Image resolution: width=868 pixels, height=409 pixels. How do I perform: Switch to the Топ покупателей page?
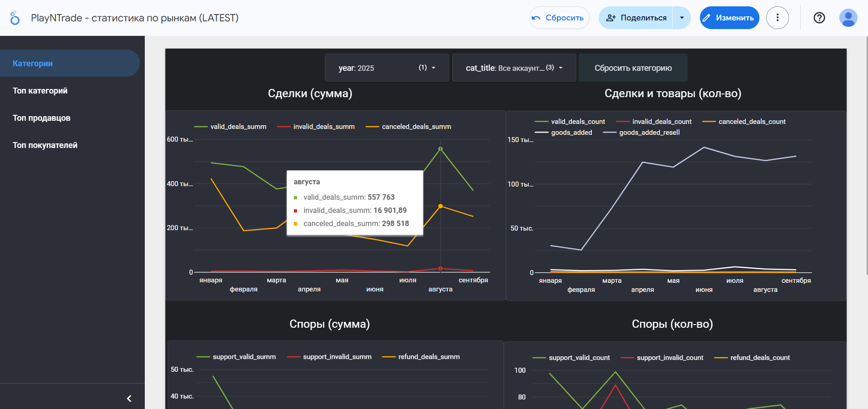[x=45, y=145]
